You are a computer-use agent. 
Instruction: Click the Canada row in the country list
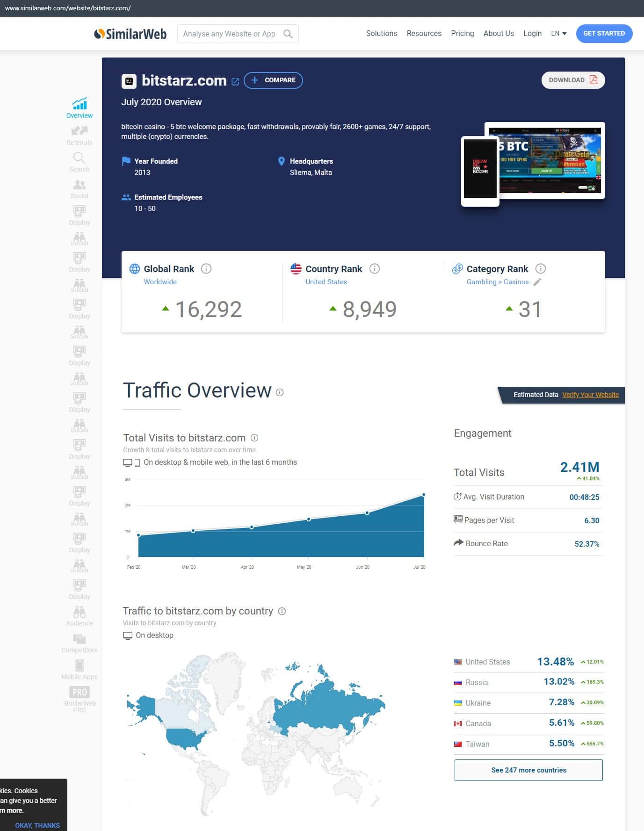click(528, 723)
